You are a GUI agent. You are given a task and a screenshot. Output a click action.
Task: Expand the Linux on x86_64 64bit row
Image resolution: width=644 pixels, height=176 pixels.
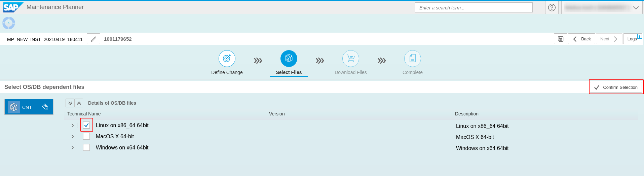(x=73, y=126)
